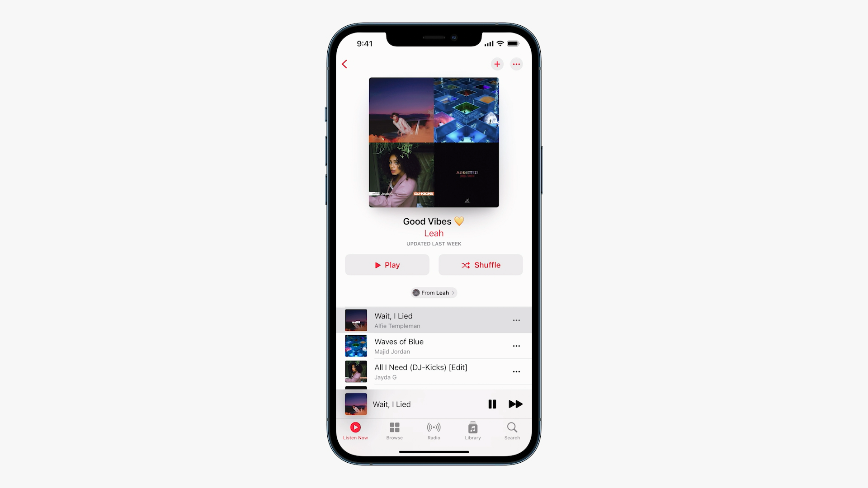Open the Listen Now tab

(355, 430)
